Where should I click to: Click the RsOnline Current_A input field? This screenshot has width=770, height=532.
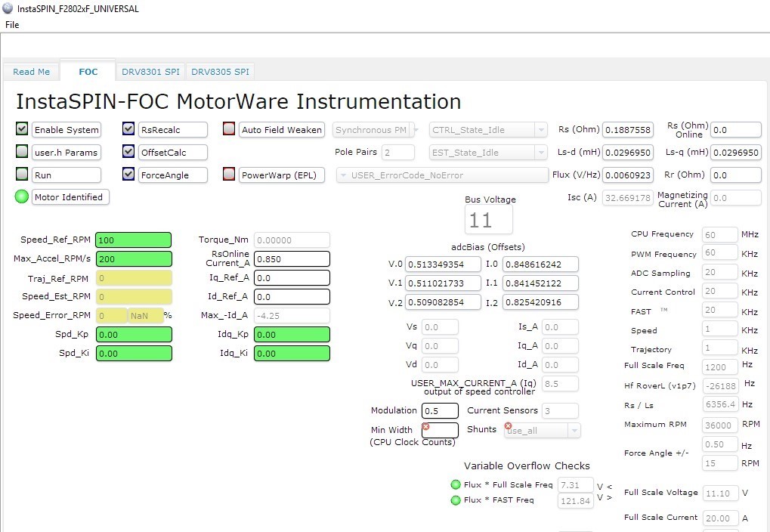292,259
